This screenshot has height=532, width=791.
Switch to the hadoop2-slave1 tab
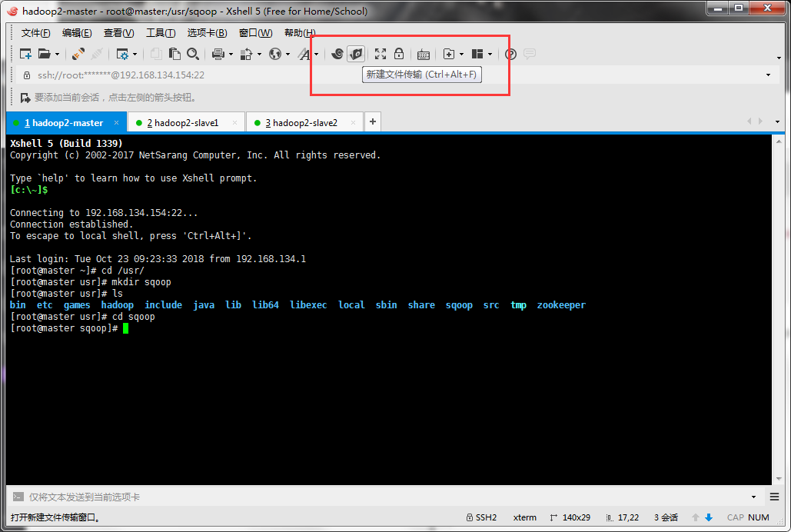point(186,123)
